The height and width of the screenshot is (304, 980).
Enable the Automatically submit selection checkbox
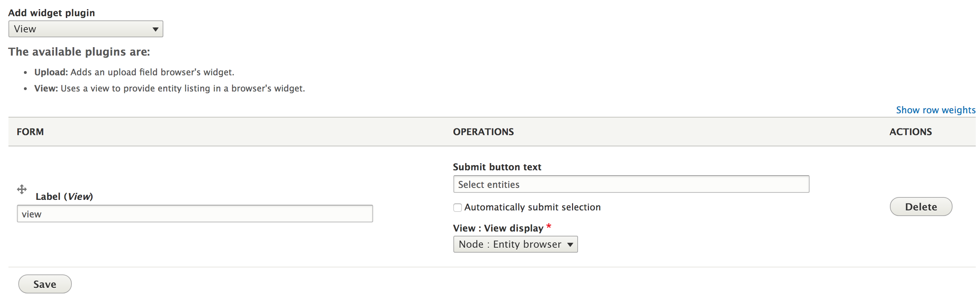pyautogui.click(x=457, y=207)
